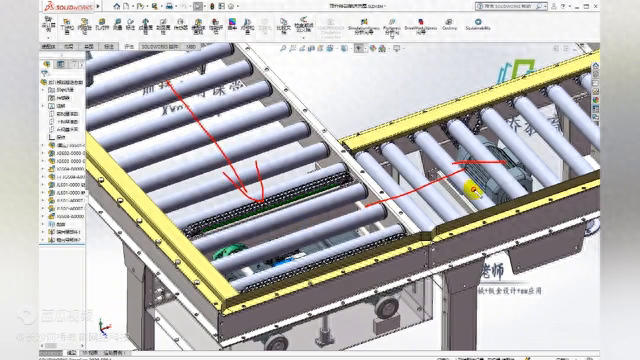Image resolution: width=640 pixels, height=360 pixels.
Task: Open the SimulationXpress analysis wizard
Action: [x=364, y=26]
